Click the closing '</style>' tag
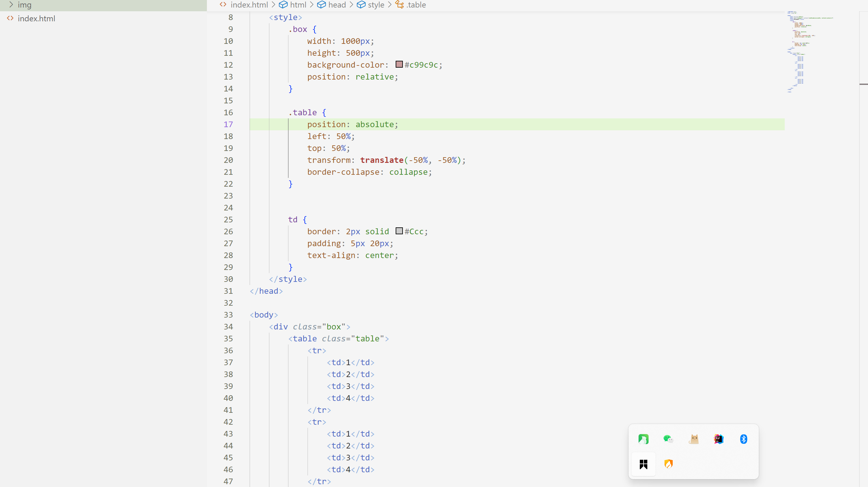 click(288, 279)
